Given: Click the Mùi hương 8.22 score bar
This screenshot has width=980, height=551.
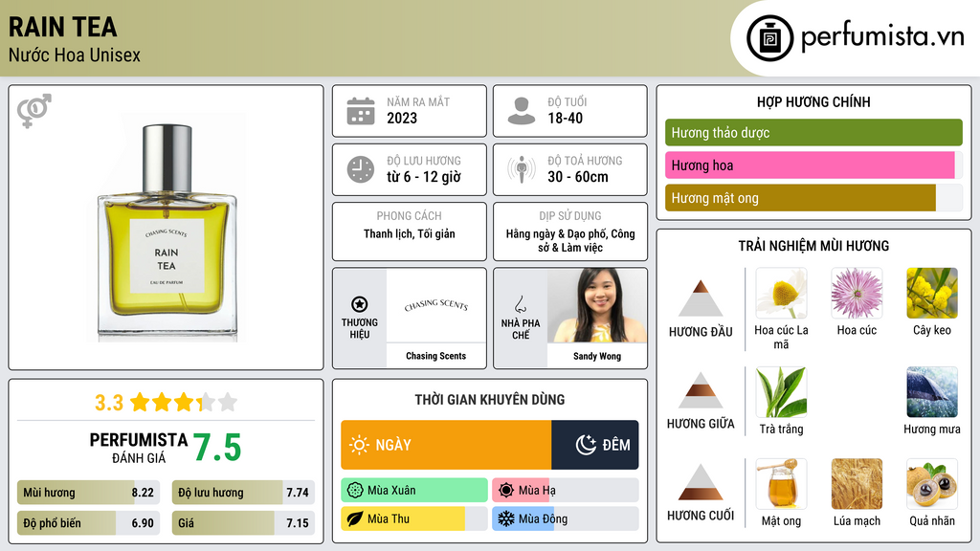Looking at the screenshot, I should pos(88,493).
